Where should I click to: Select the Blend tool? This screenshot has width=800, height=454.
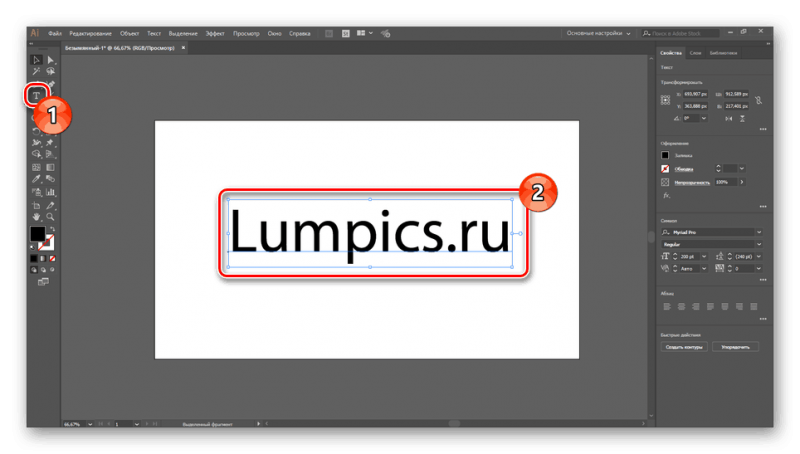click(50, 179)
